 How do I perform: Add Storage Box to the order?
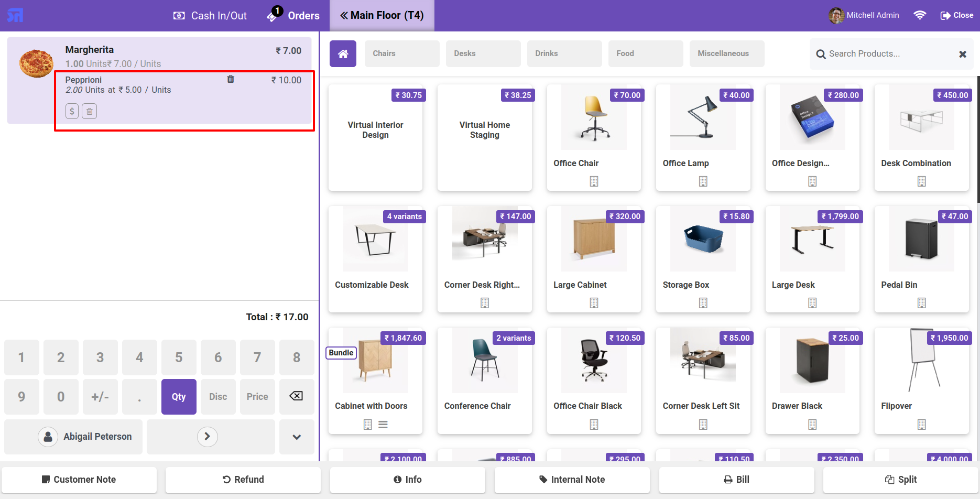coord(703,259)
